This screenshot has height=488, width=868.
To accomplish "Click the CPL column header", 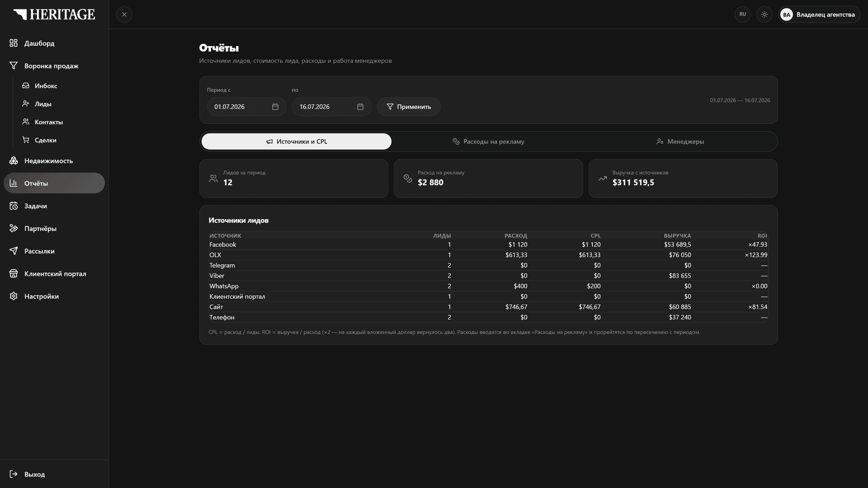I will tap(595, 235).
